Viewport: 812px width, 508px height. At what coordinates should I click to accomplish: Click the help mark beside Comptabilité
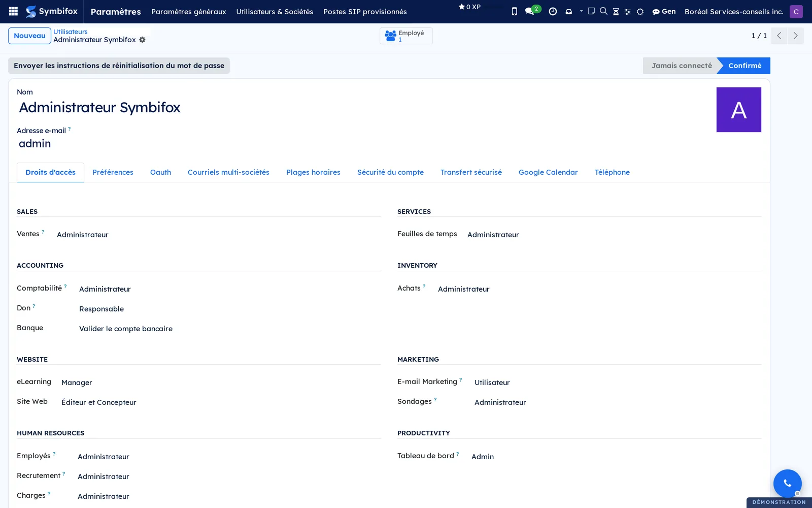click(65, 287)
